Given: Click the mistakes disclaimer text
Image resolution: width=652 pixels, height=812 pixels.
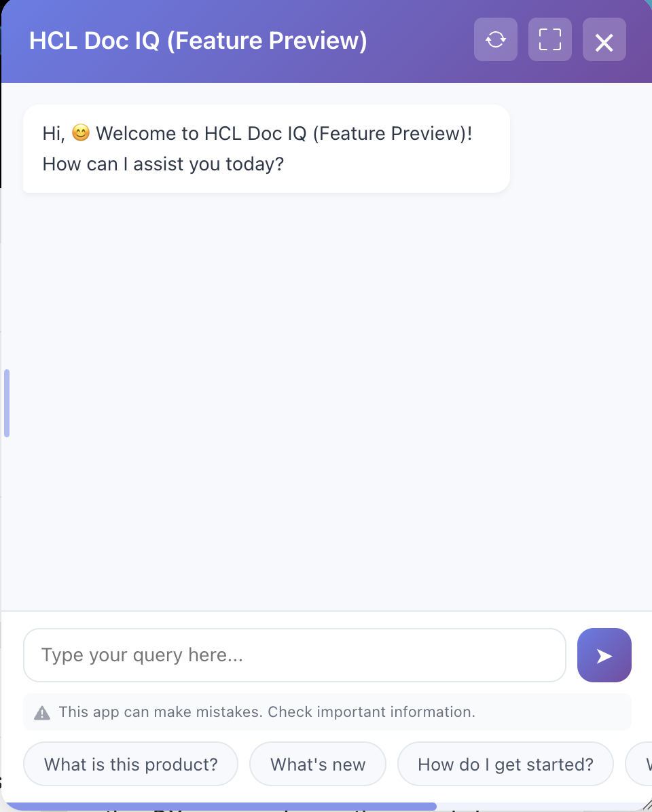Looking at the screenshot, I should click(268, 712).
